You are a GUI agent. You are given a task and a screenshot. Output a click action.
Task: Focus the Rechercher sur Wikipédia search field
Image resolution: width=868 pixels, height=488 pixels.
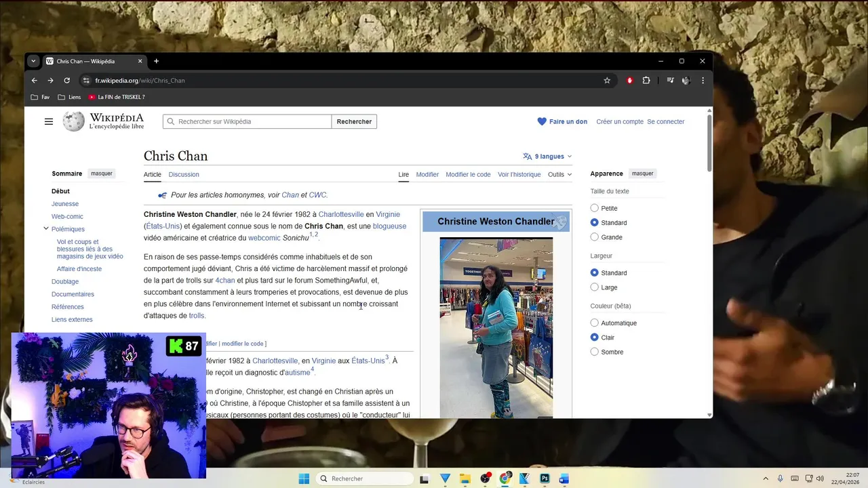(247, 121)
